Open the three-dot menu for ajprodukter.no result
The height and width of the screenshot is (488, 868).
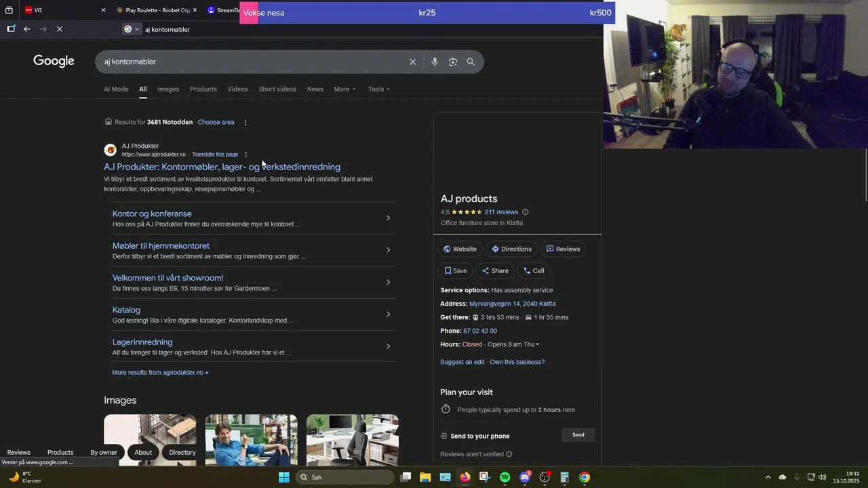(x=245, y=155)
